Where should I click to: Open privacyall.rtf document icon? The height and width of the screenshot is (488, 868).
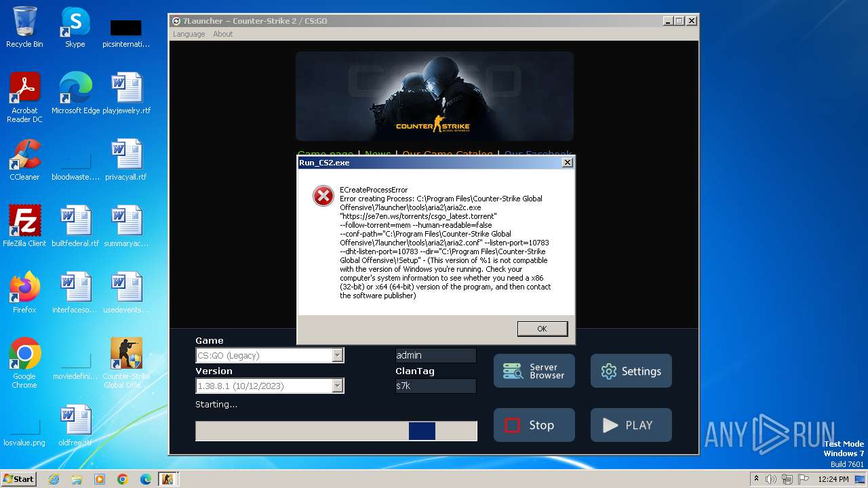(x=126, y=160)
